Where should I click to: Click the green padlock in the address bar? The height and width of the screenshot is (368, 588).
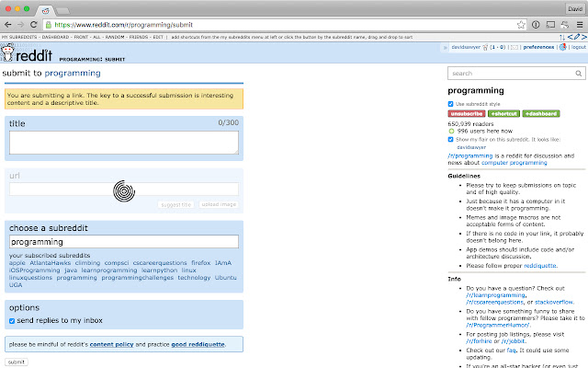tap(49, 25)
